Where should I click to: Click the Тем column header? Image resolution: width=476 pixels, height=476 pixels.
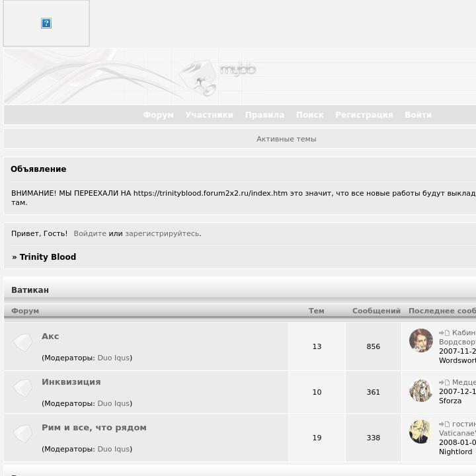click(x=316, y=311)
